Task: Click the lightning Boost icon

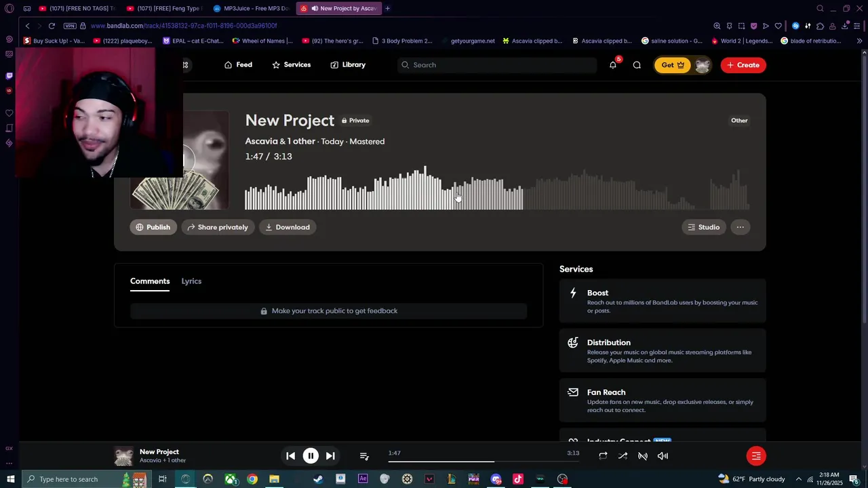Action: (573, 293)
